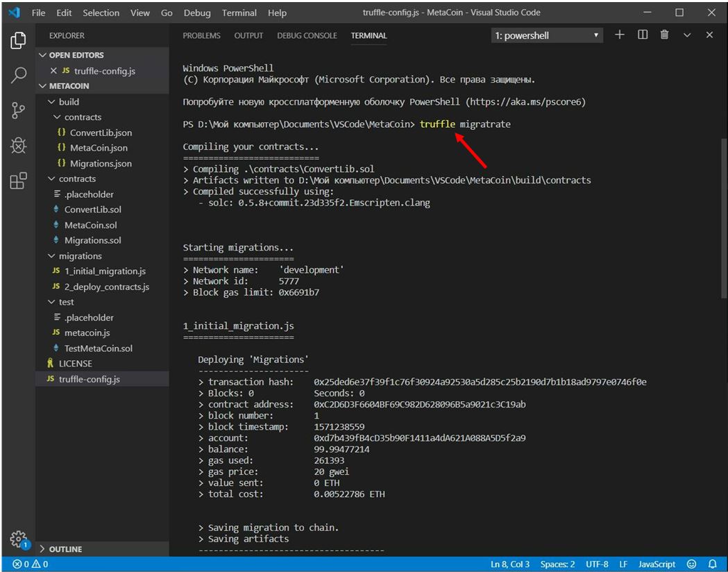The image size is (728, 572).
Task: Open the Explorer view in activity bar
Action: coord(18,40)
